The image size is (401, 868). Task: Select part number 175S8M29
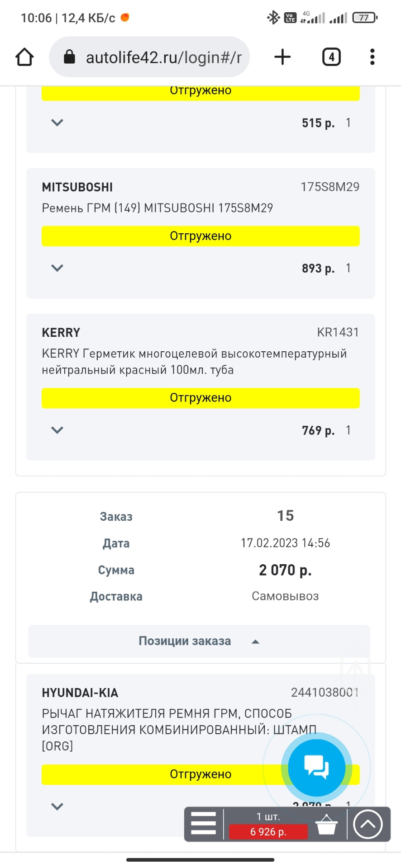pyautogui.click(x=330, y=187)
